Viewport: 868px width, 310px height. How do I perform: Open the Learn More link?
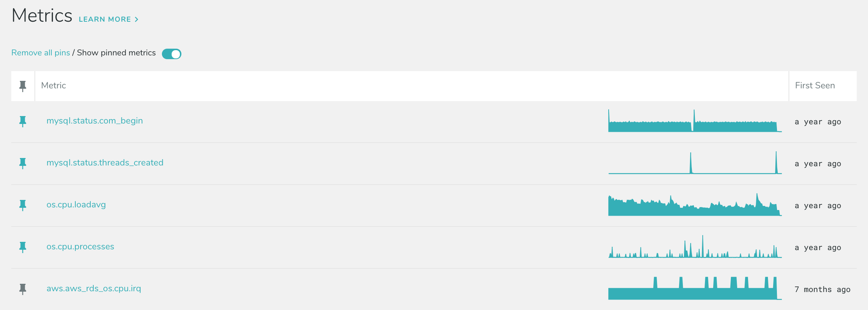point(105,19)
